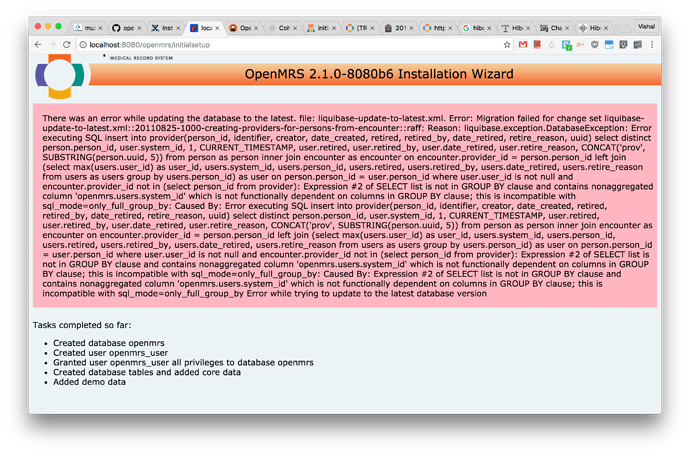The height and width of the screenshot is (455, 690).
Task: Switch to the '201' tab
Action: coord(397,28)
